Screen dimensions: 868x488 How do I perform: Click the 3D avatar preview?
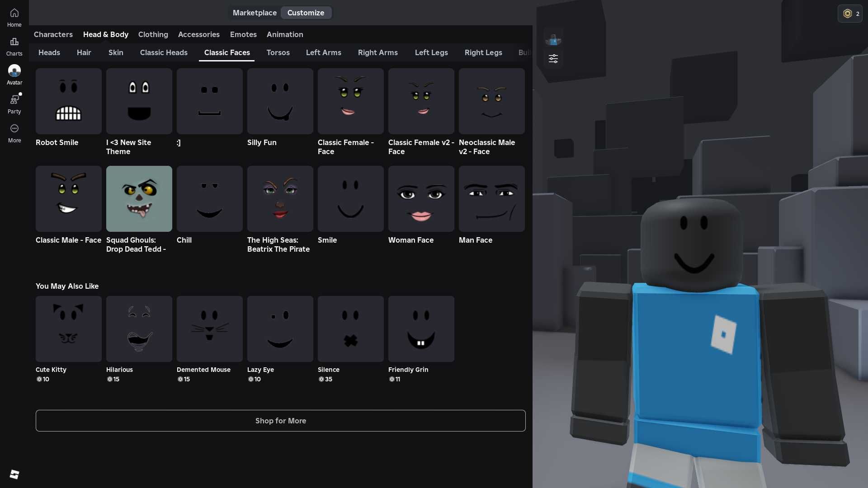pos(710,343)
